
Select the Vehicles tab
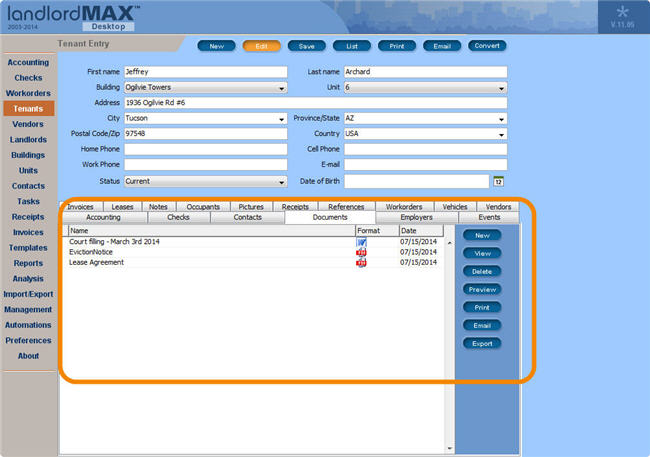(x=454, y=207)
